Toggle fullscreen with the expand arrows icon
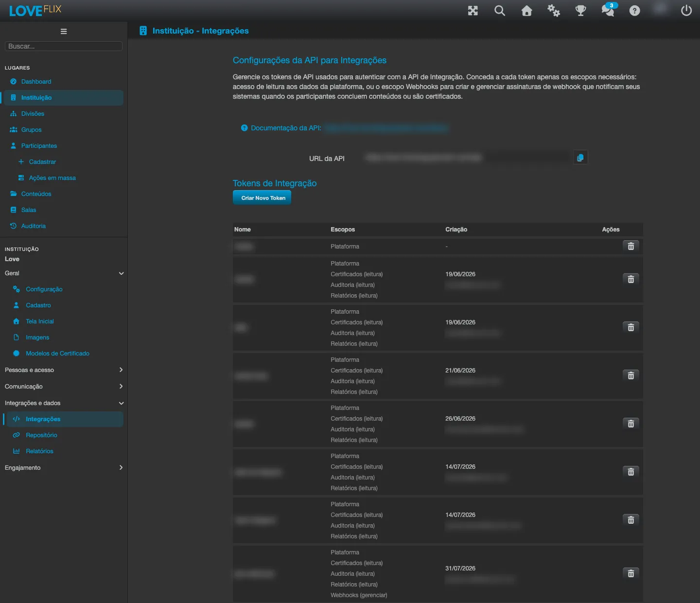700x603 pixels. (472, 11)
